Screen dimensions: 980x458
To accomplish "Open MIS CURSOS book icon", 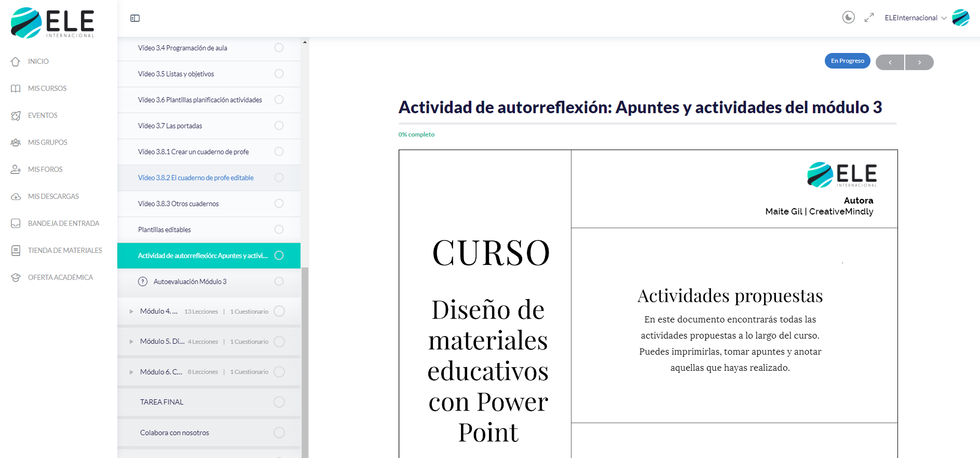I will click(16, 88).
